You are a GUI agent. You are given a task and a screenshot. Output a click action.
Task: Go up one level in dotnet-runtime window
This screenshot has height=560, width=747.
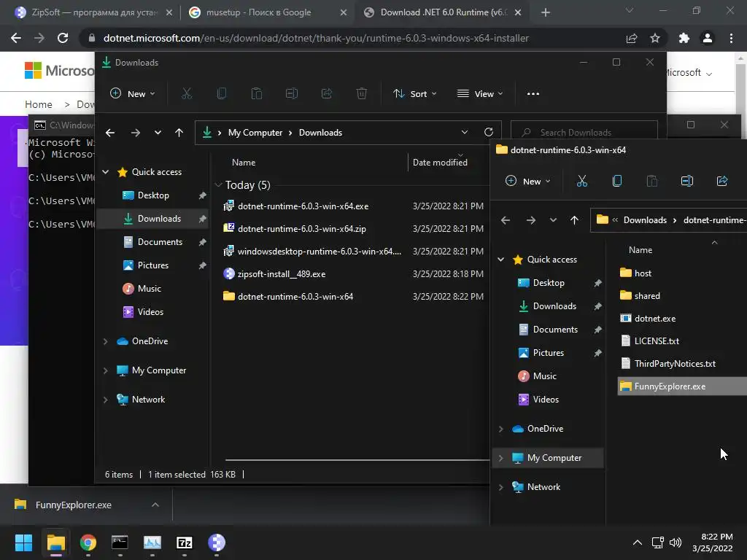point(575,220)
